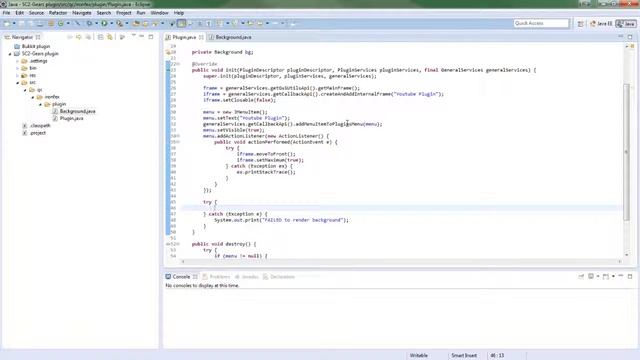
Task: Open the Navigate menu
Action: pyautogui.click(x=82, y=13)
